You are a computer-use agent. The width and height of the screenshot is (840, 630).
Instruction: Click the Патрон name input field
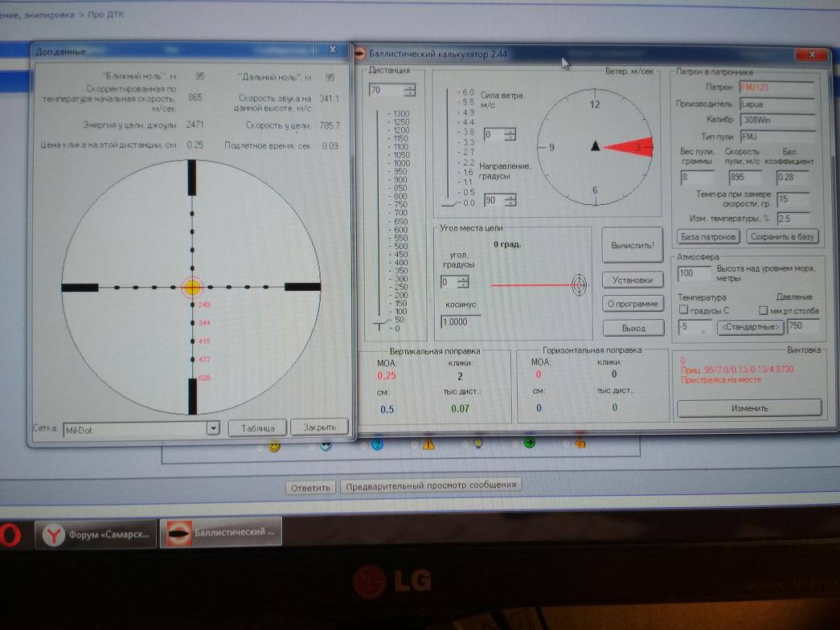point(775,87)
